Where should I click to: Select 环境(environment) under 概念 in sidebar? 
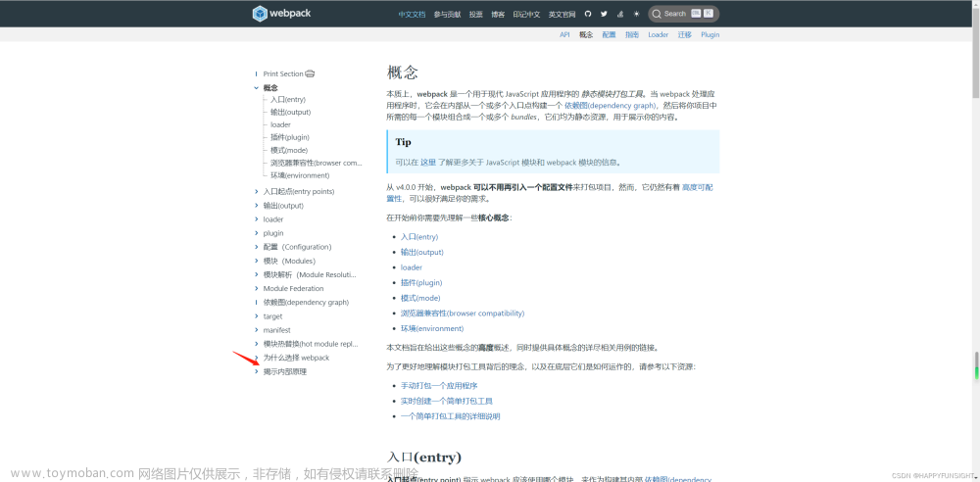pos(300,175)
